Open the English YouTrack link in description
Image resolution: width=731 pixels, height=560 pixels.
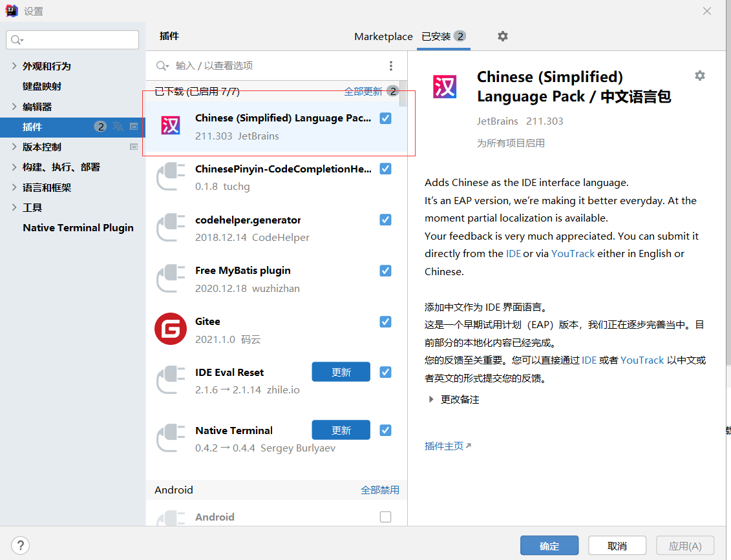573,253
